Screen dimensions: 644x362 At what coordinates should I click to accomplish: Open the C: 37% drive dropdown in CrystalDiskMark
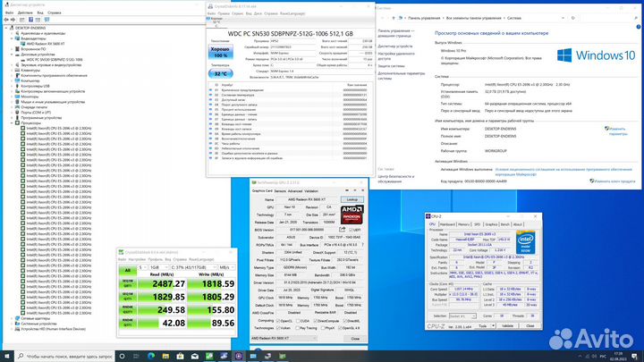(193, 267)
